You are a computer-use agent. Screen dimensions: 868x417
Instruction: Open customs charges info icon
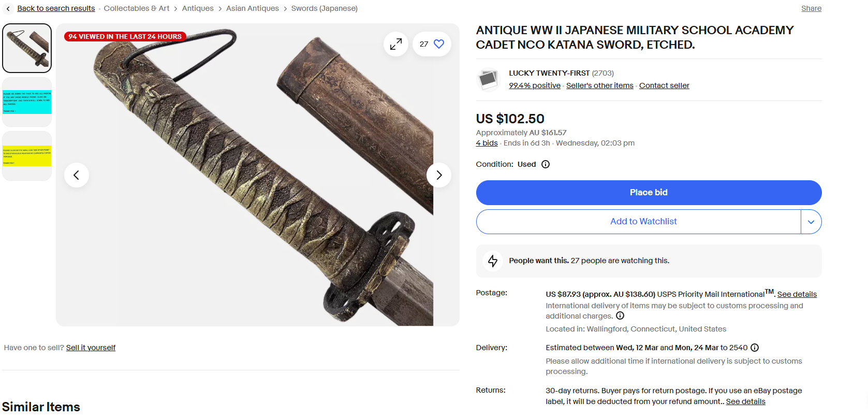tap(620, 316)
